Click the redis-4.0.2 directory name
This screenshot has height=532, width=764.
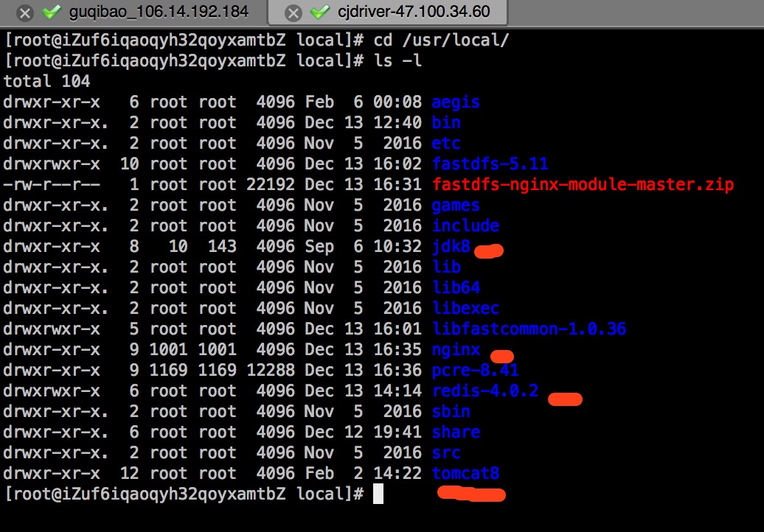coord(485,391)
